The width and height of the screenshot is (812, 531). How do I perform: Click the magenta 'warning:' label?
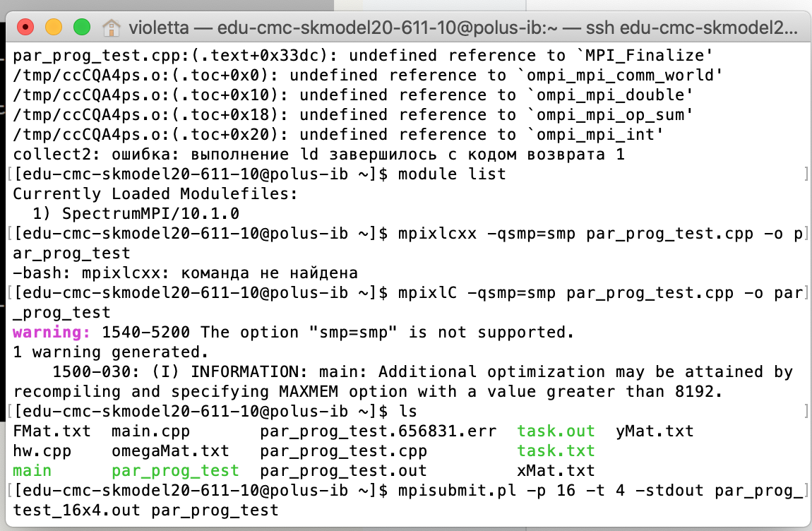(52, 332)
